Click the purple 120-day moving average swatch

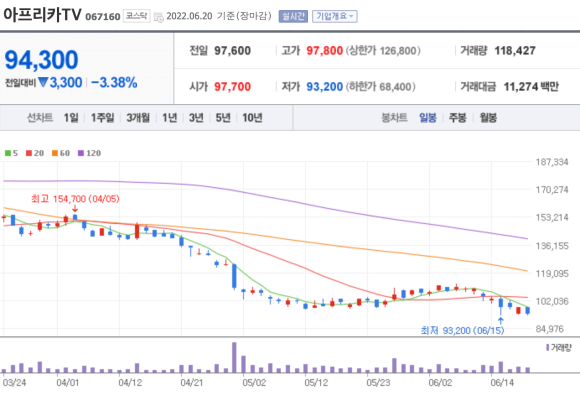[81, 153]
